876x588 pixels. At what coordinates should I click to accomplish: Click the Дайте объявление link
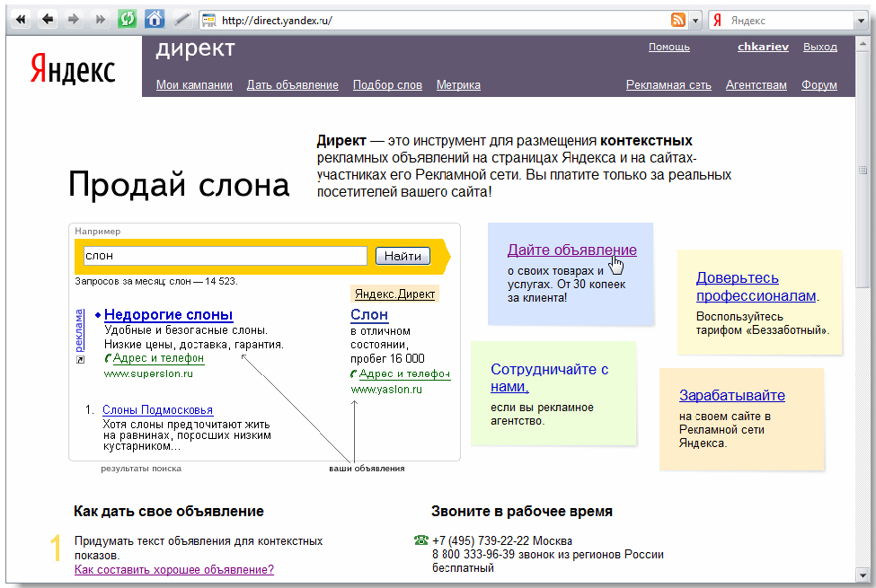[x=571, y=250]
